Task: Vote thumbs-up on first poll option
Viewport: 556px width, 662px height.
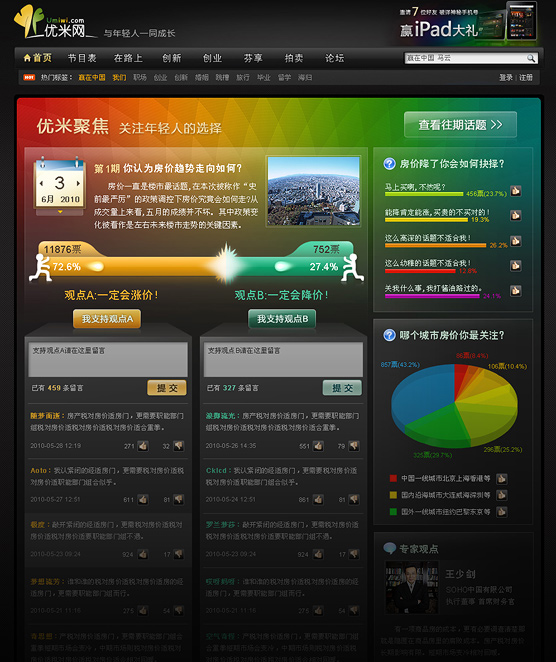Action: tap(515, 191)
